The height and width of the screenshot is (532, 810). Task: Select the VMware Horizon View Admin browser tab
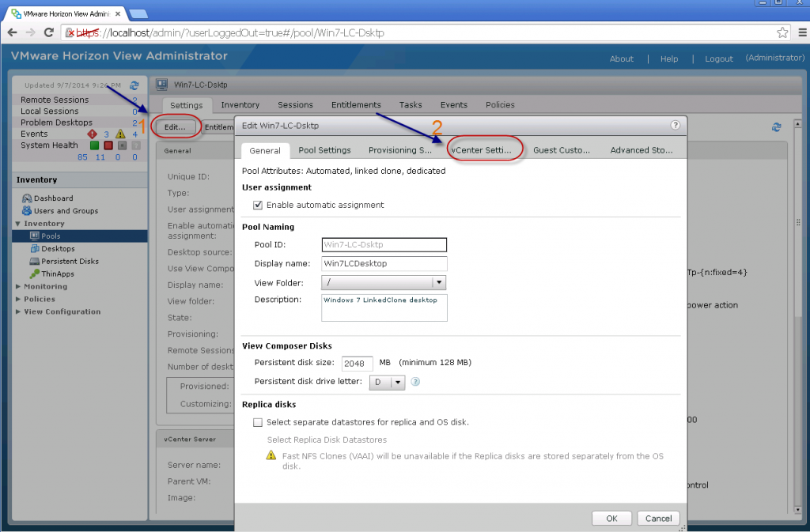coord(66,14)
